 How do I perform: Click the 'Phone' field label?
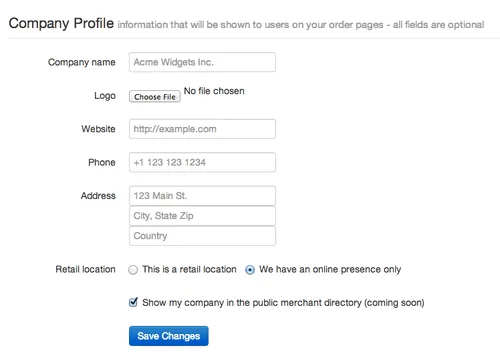tap(102, 162)
